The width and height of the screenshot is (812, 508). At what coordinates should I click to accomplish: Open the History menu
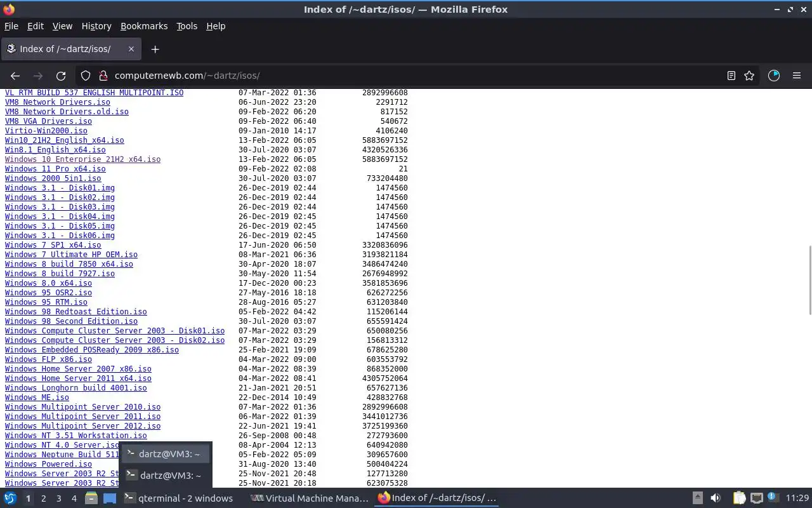(96, 26)
